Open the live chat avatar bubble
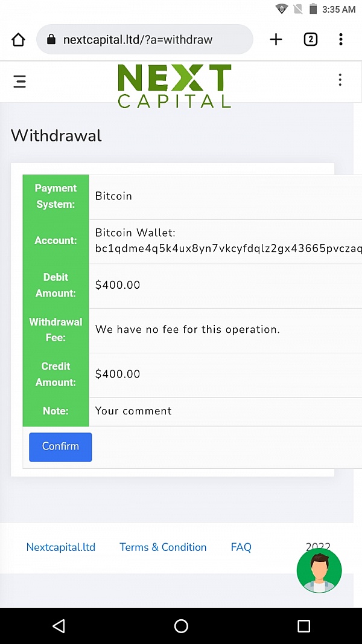This screenshot has width=362, height=644. (319, 570)
